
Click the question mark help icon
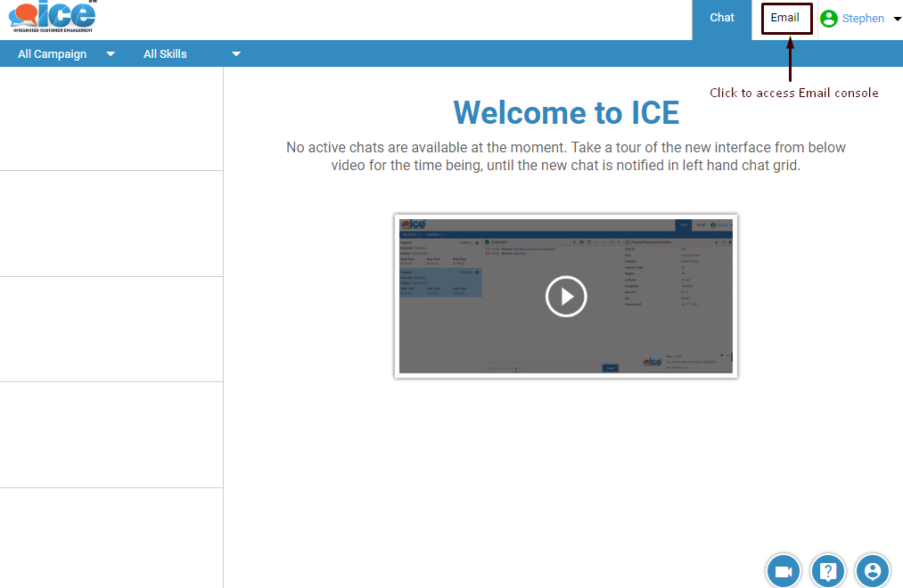point(827,571)
